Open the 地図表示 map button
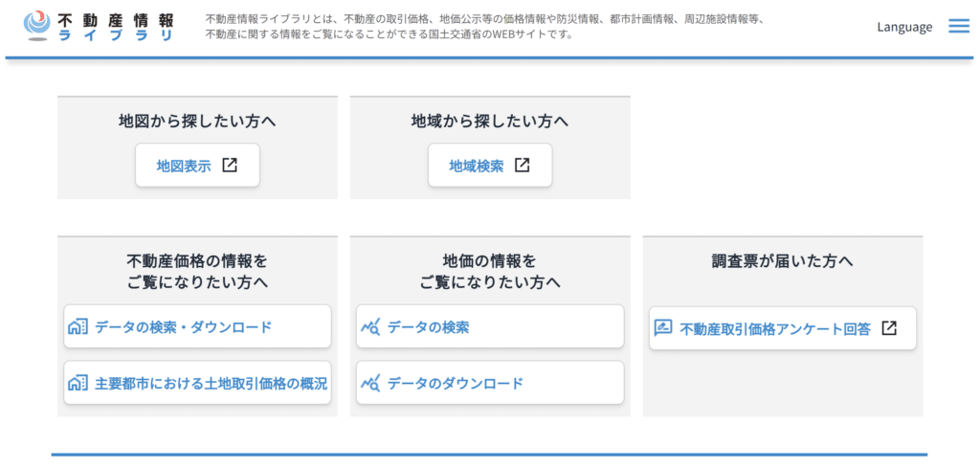The width and height of the screenshot is (980, 468). coord(185,166)
